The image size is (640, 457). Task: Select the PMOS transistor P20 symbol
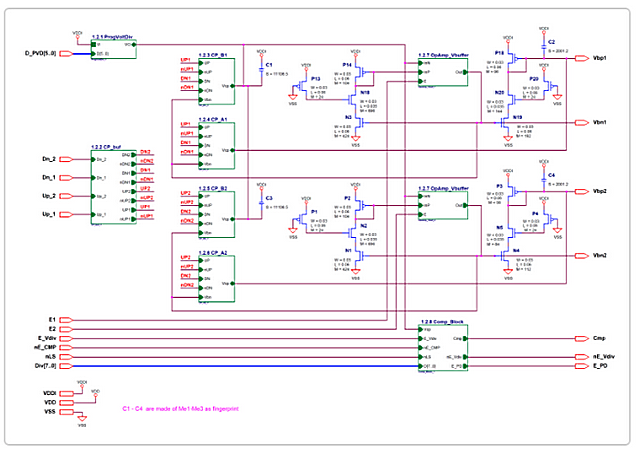pyautogui.click(x=549, y=86)
